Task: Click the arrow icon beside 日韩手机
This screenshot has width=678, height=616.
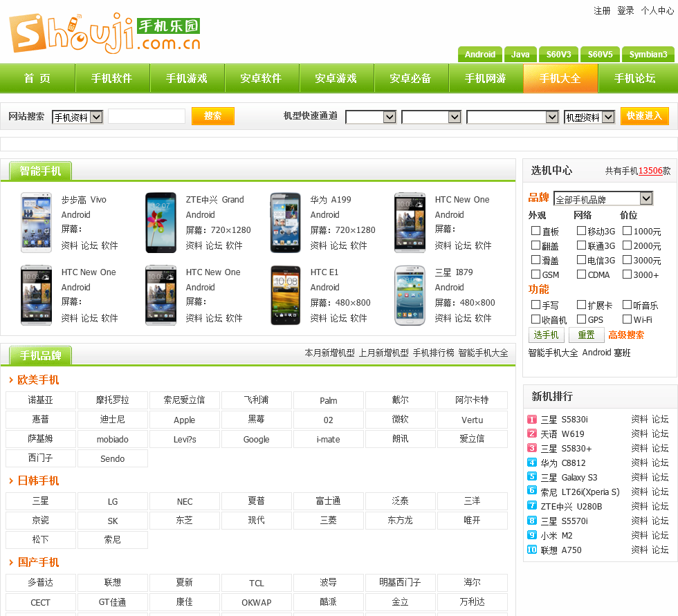Action: point(11,480)
